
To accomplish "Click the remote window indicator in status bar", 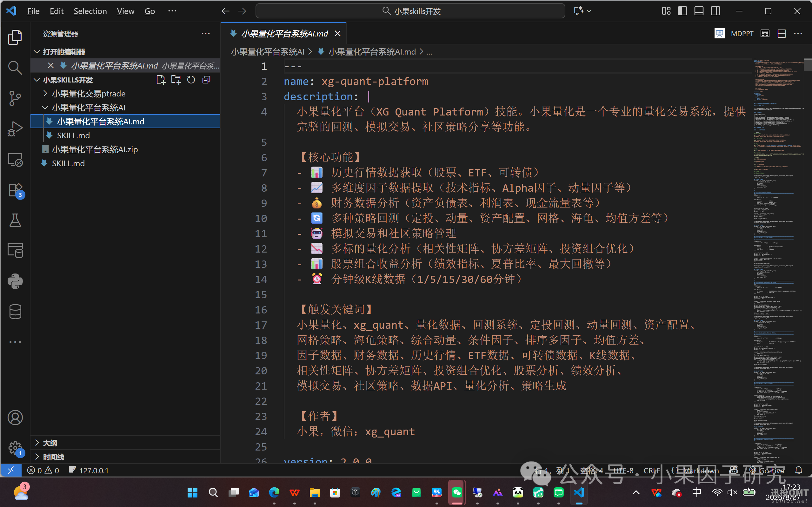I will click(11, 470).
